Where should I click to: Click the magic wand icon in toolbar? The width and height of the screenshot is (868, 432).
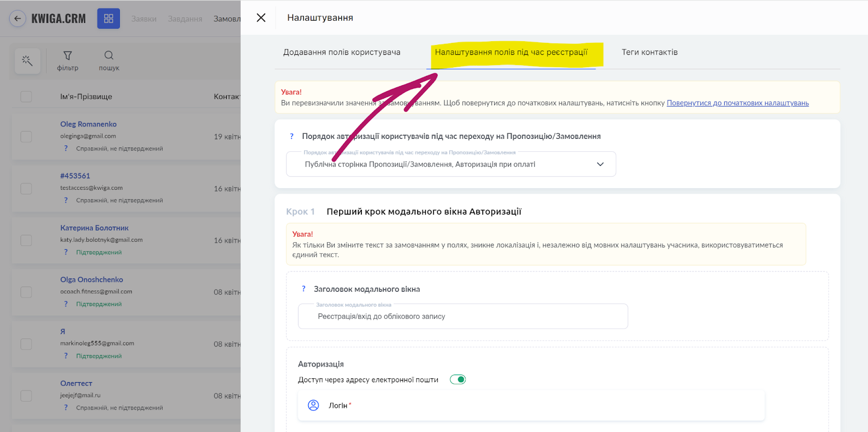27,61
